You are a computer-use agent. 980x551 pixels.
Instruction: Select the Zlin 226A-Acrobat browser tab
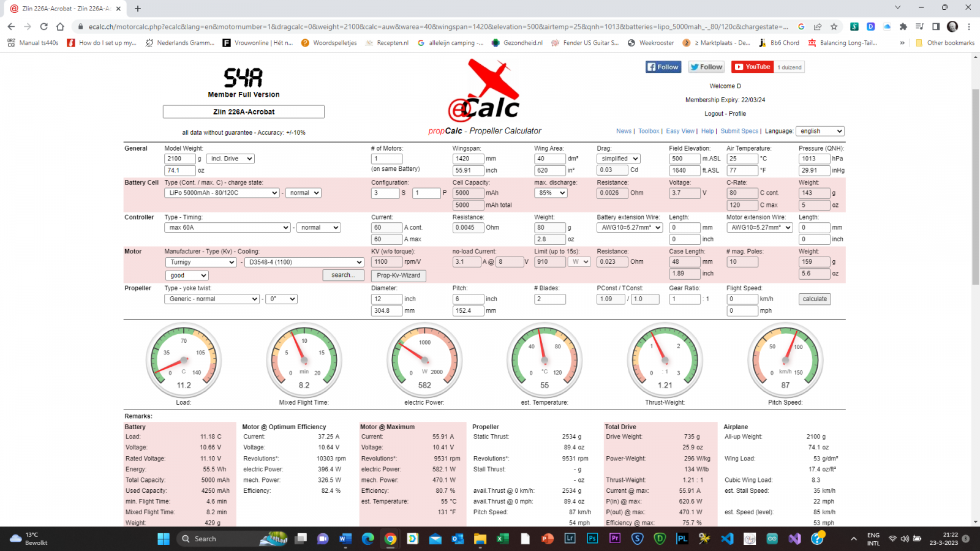click(64, 9)
